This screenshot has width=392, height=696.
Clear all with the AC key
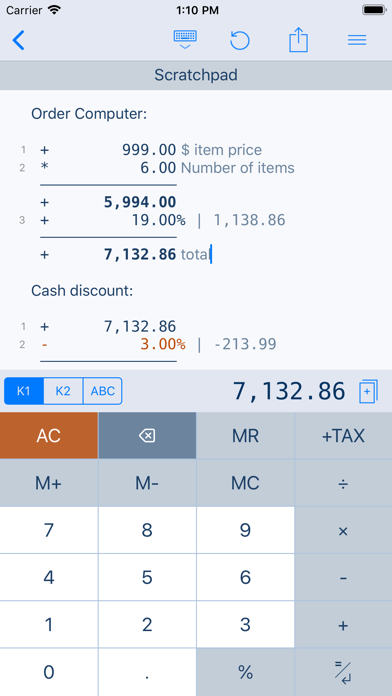[x=49, y=435]
